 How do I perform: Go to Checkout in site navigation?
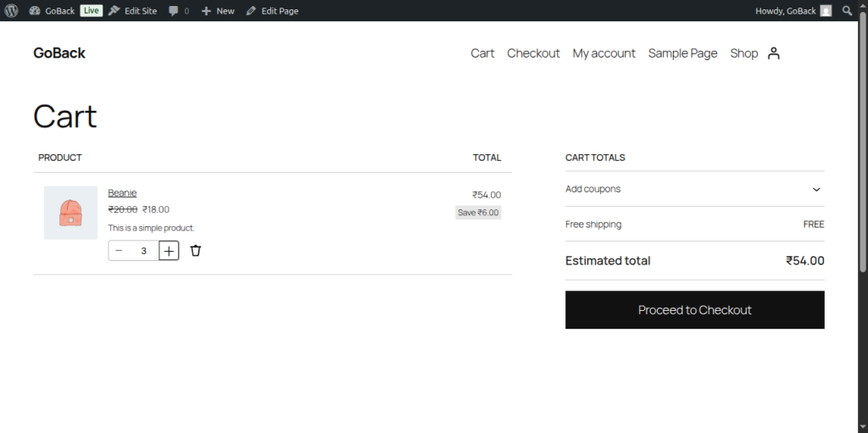pyautogui.click(x=533, y=53)
